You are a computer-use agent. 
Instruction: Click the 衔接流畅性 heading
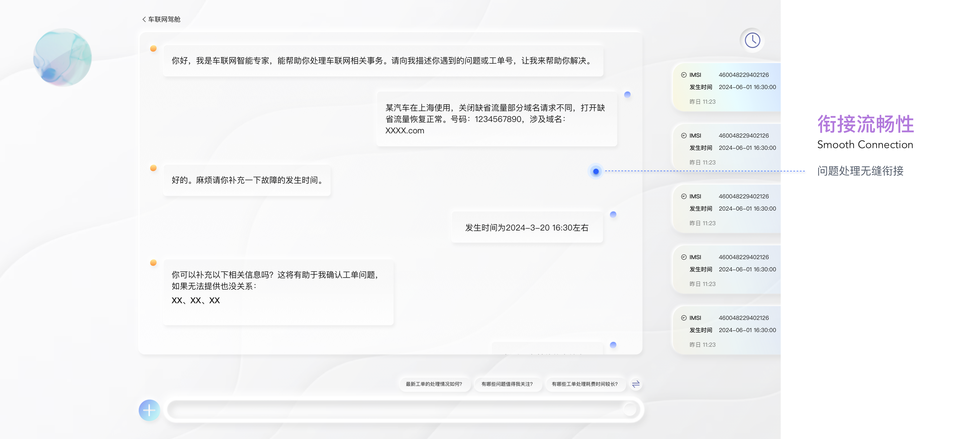point(866,124)
